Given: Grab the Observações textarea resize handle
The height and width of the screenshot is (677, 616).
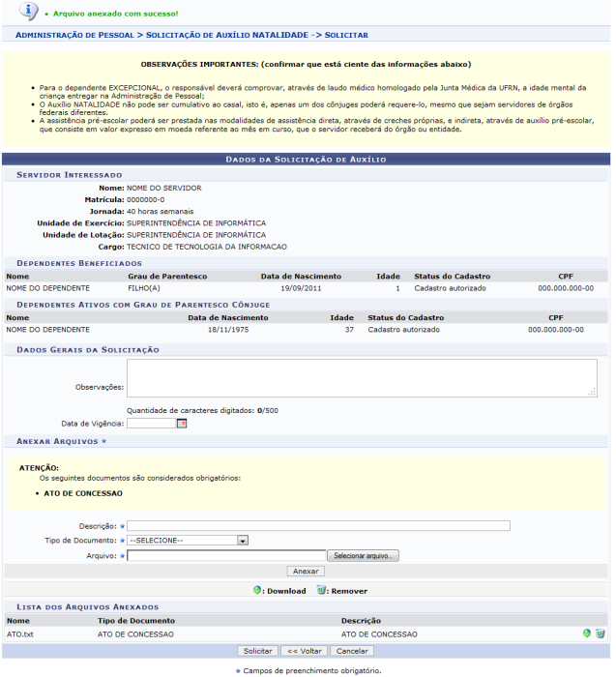Looking at the screenshot, I should (x=592, y=392).
